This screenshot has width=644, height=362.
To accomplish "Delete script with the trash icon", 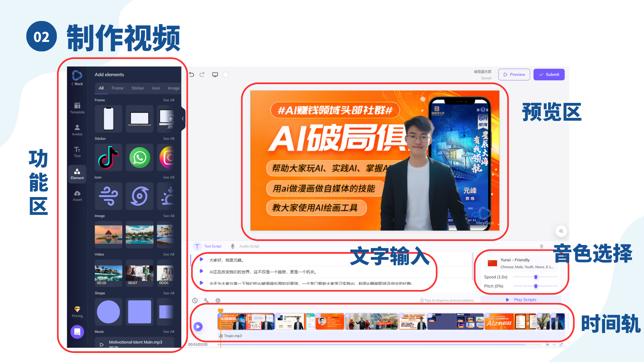I will pos(541,246).
